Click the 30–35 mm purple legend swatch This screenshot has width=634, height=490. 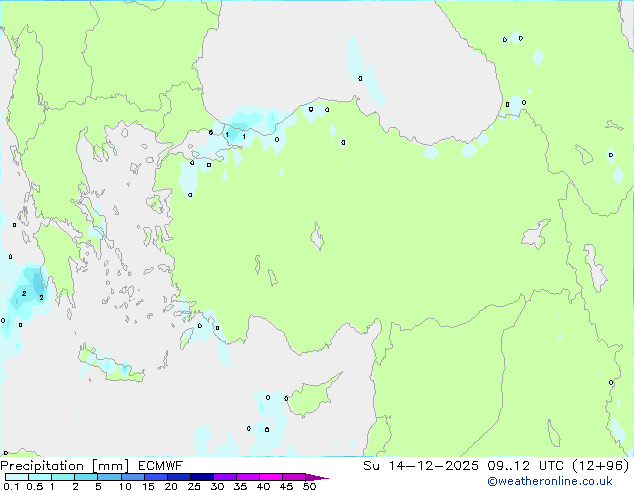(224, 477)
